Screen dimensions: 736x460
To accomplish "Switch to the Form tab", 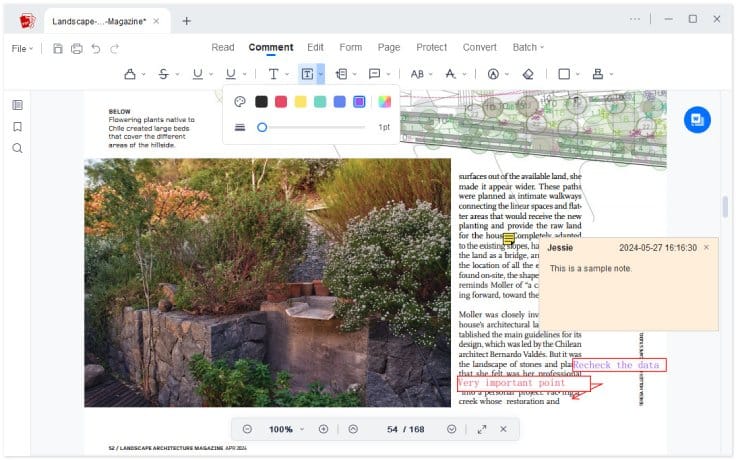I will [x=351, y=47].
